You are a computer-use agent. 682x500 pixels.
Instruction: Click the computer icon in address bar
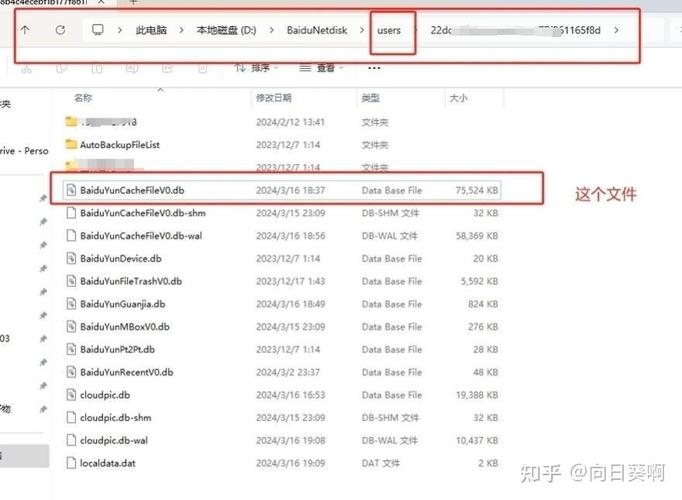pos(98,30)
